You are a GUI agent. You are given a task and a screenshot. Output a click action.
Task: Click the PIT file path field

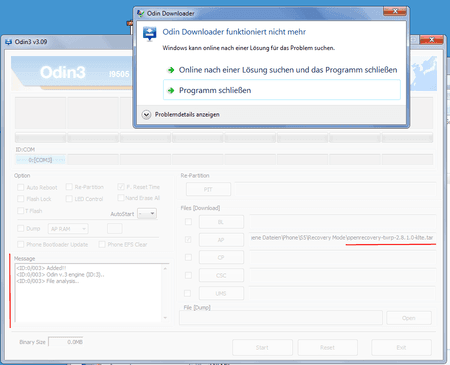pyautogui.click(x=335, y=189)
